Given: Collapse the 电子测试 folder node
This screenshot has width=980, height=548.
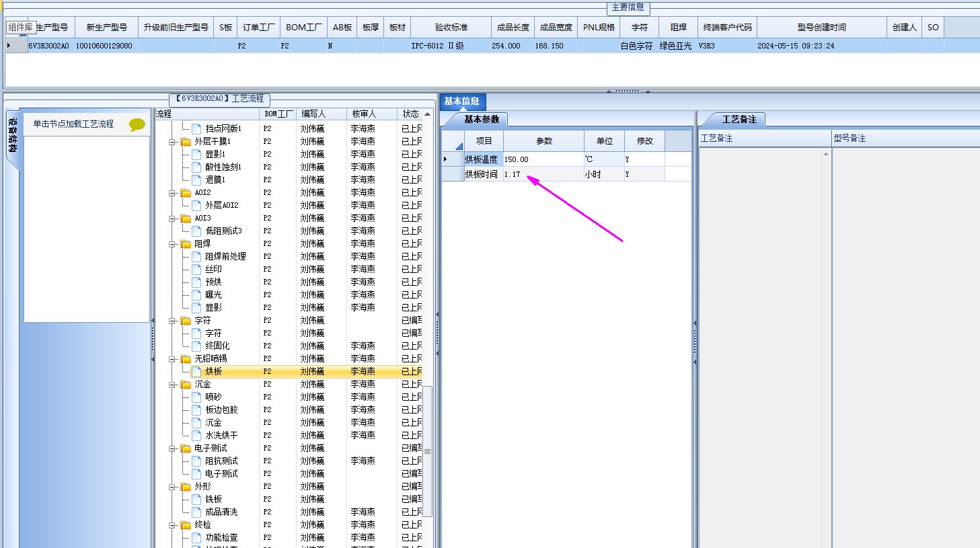Looking at the screenshot, I should [172, 448].
